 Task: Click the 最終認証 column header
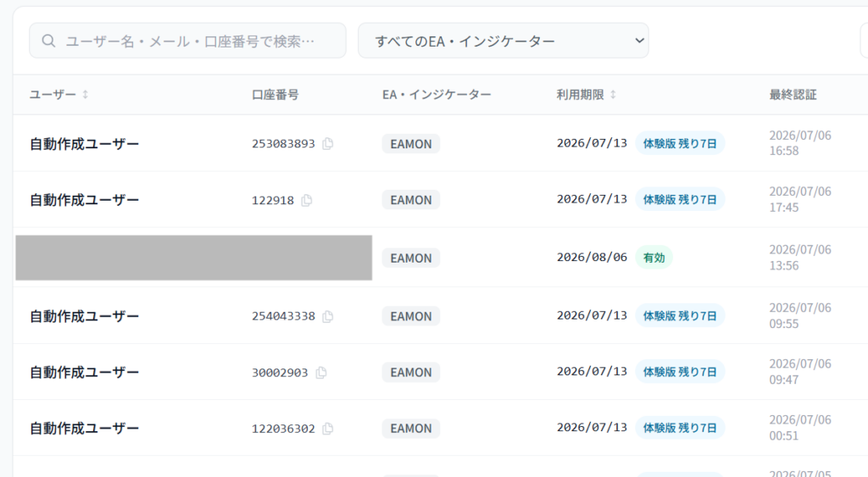pos(793,95)
